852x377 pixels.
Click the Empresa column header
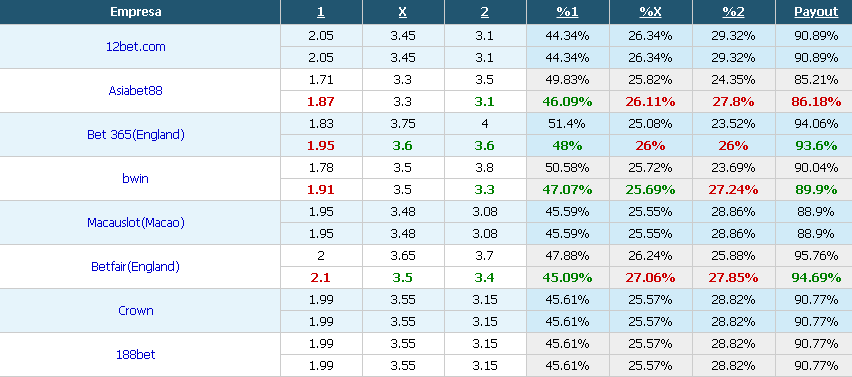point(135,12)
